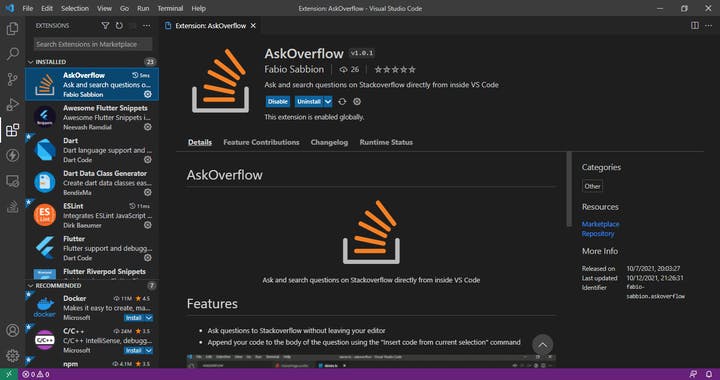Image resolution: width=720 pixels, height=380 pixels.
Task: Open manage gear for Dart extension
Action: (147, 159)
